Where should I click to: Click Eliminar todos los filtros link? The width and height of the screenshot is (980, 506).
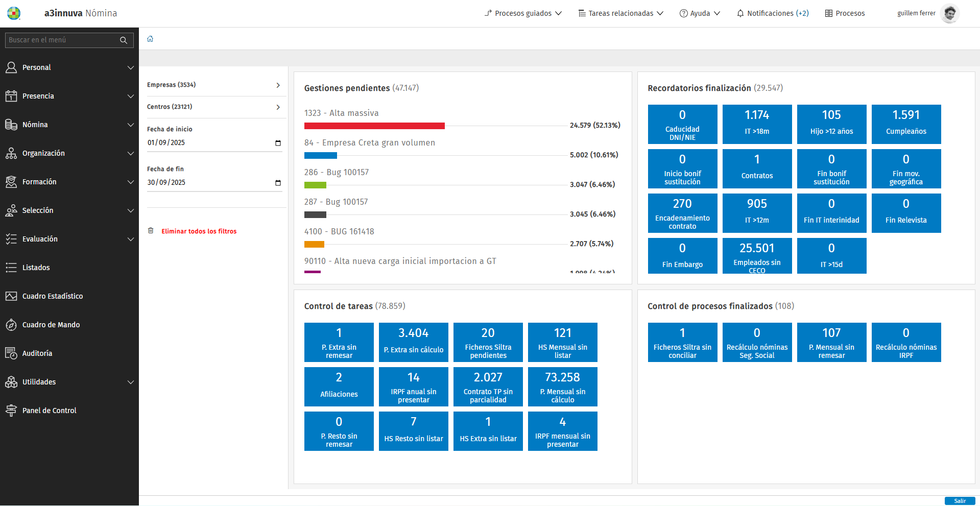tap(199, 231)
